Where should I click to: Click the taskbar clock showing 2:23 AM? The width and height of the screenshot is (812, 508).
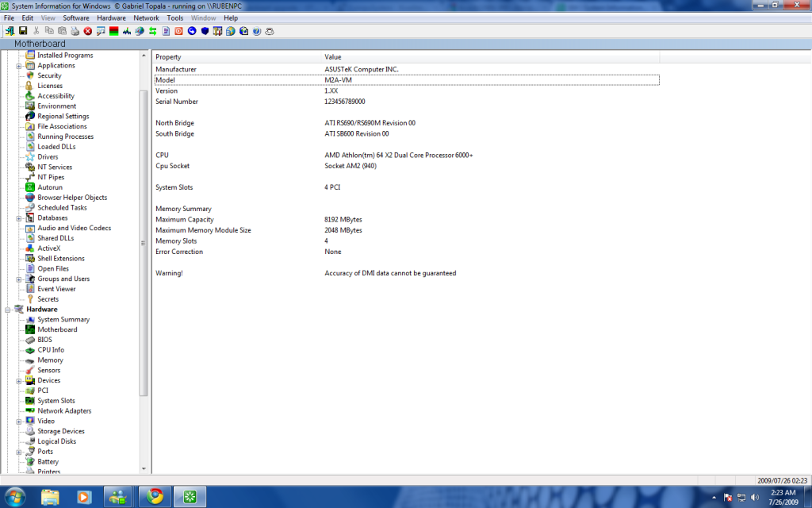tap(783, 497)
